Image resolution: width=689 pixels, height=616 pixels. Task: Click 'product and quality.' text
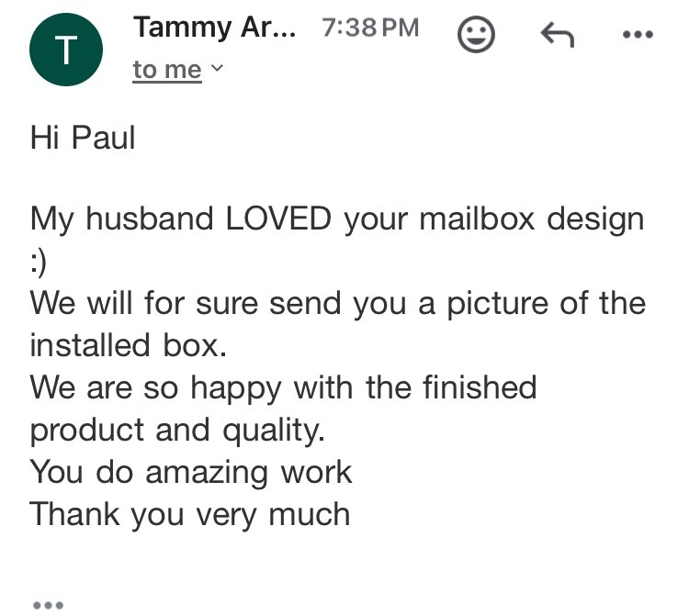(178, 429)
